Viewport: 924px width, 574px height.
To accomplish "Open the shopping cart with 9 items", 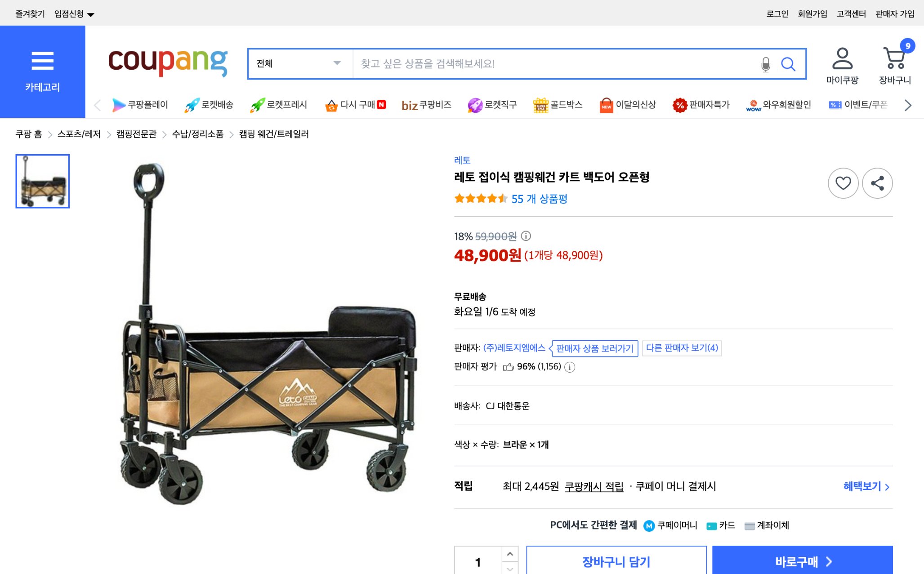I will 895,58.
